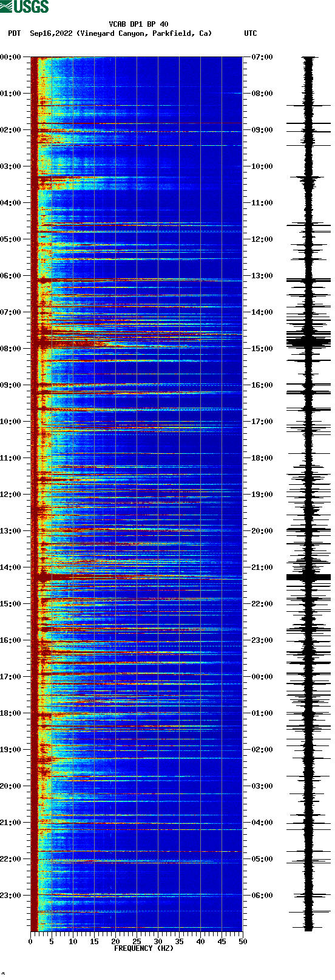Viewport: 335px width, 980px height.
Task: Click the UTC time label 15:00 on right axis
Action: tap(262, 349)
